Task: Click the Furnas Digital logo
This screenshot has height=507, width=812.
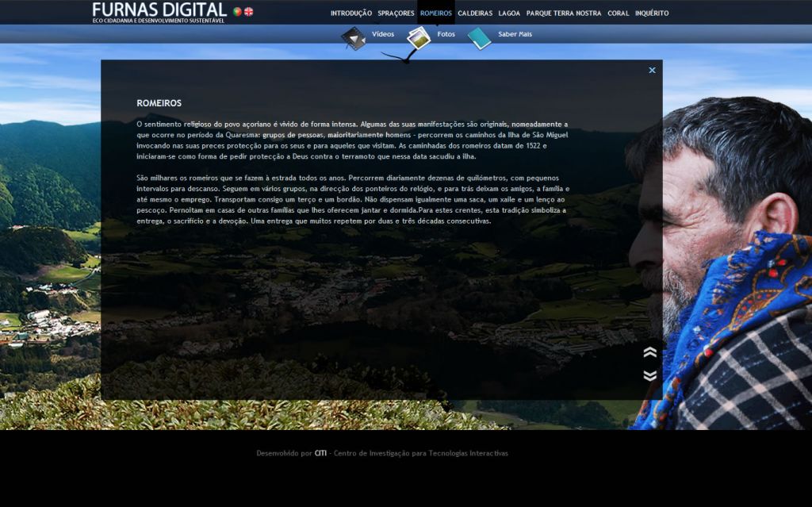Action: tap(159, 11)
